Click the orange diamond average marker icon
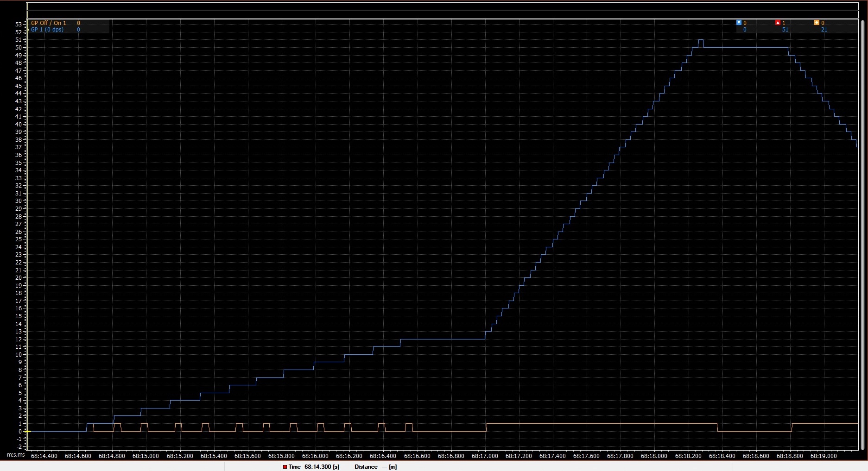 coord(817,23)
